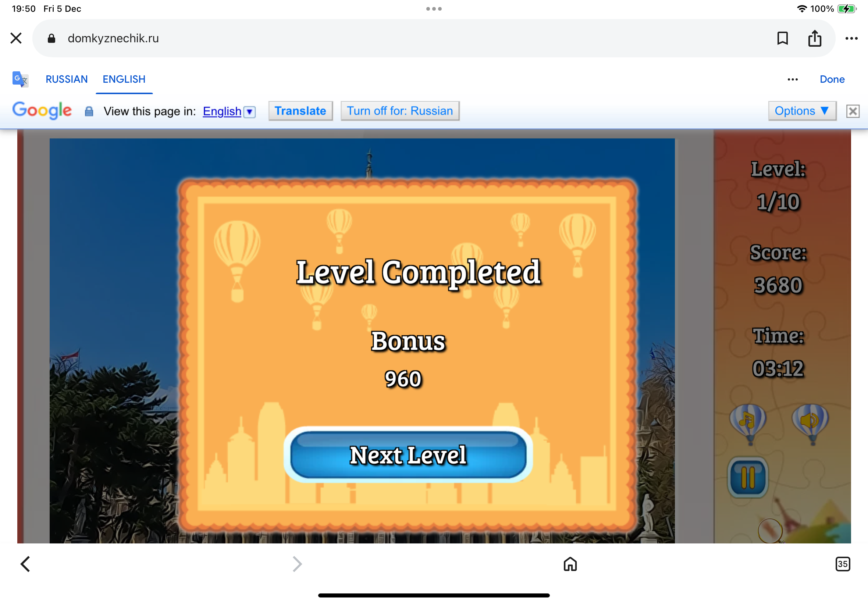The image size is (868, 603).
Task: Select the ENGLISH tab
Action: pos(124,79)
